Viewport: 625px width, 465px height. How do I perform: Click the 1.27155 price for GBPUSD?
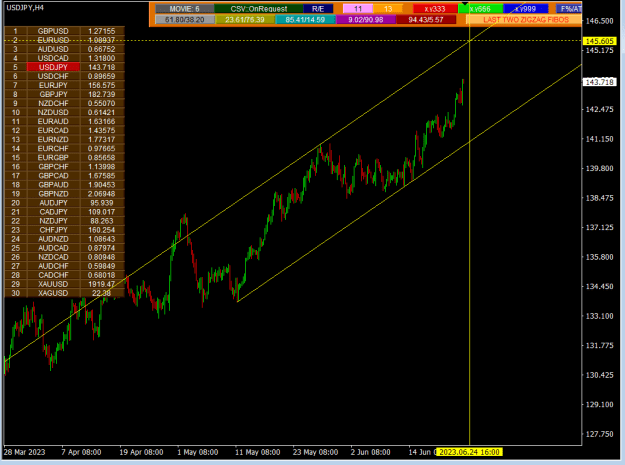(102, 31)
